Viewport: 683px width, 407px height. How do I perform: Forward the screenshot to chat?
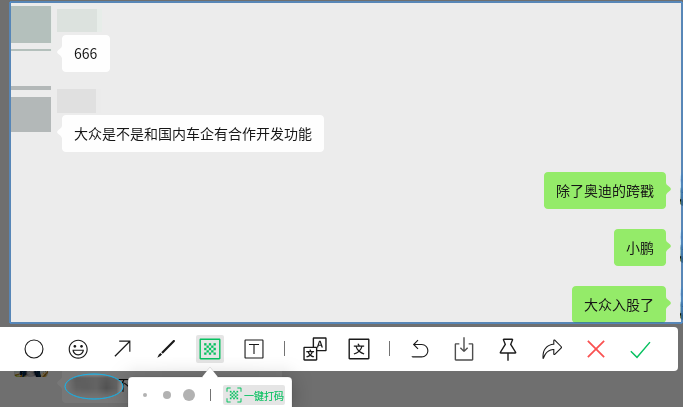pos(552,349)
